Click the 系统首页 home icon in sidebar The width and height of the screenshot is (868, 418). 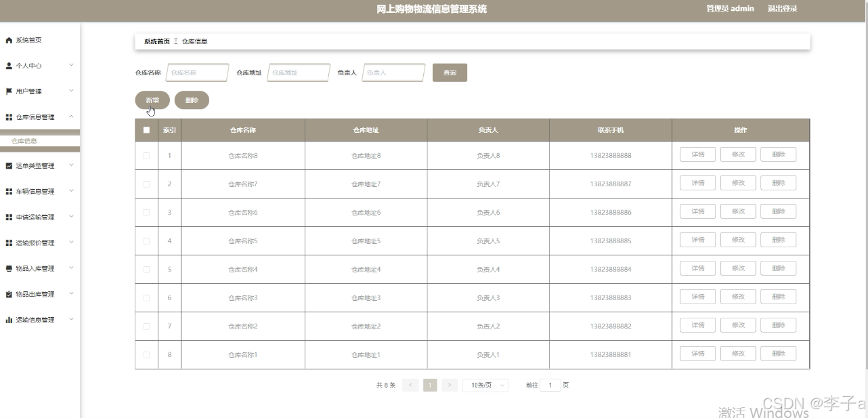[8, 40]
